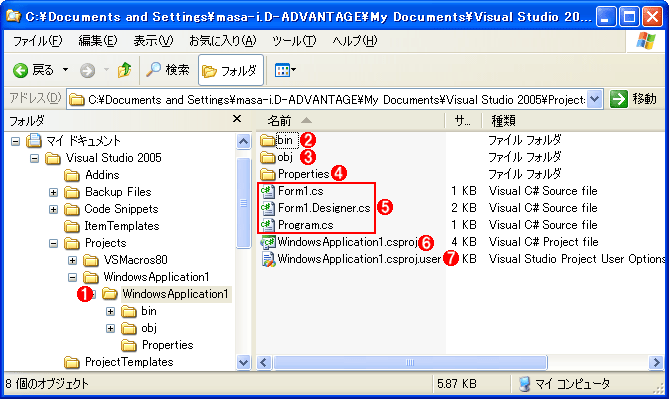Screen dimensions: 669x399
Task: Select the bin folder icon in file list
Action: pyautogui.click(x=268, y=140)
